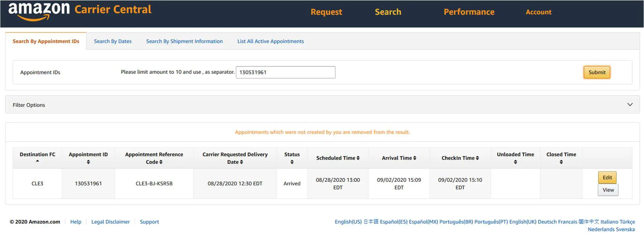This screenshot has height=236, width=644.
Task: Edit appointment 130531961
Action: (607, 177)
